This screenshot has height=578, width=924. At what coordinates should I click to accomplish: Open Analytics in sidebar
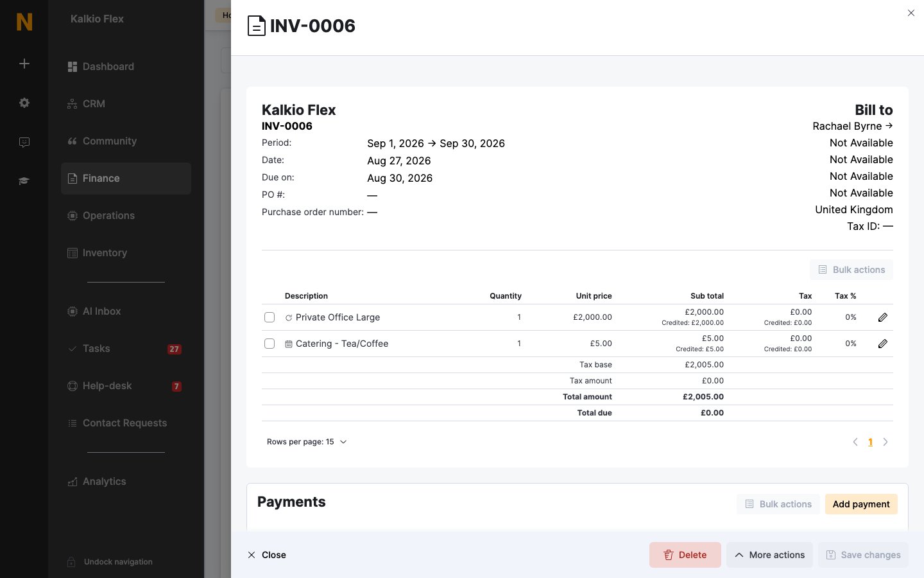(x=126, y=482)
